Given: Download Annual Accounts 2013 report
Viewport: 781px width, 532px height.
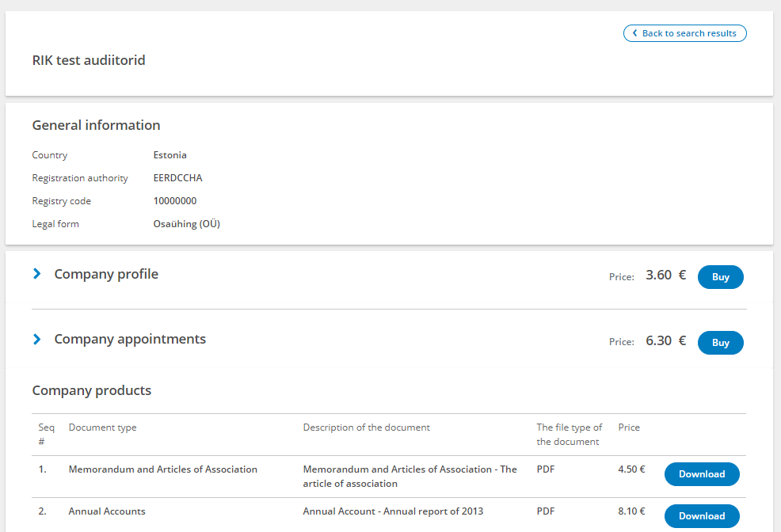Looking at the screenshot, I should (x=702, y=516).
